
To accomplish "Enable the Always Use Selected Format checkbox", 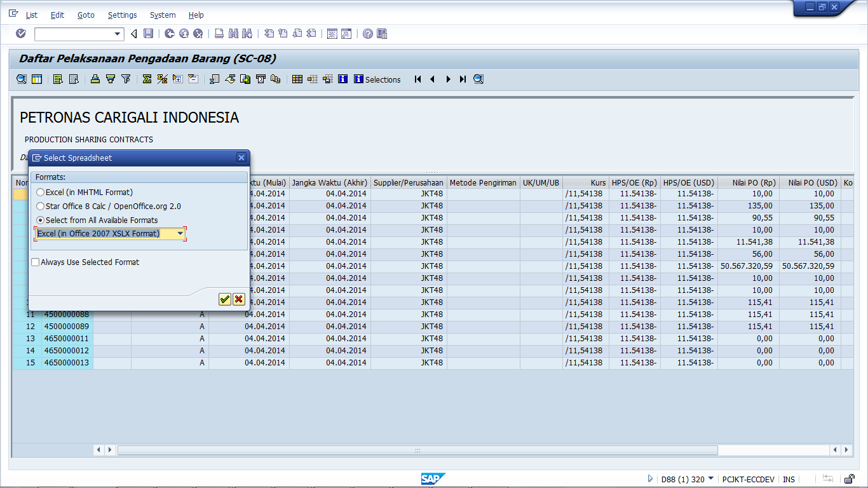I will click(x=35, y=262).
